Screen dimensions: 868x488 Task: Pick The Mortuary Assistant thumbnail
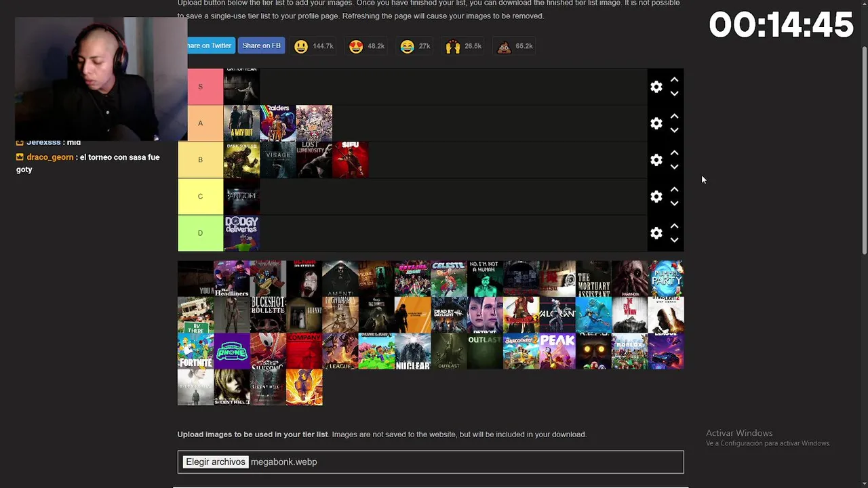(x=593, y=279)
